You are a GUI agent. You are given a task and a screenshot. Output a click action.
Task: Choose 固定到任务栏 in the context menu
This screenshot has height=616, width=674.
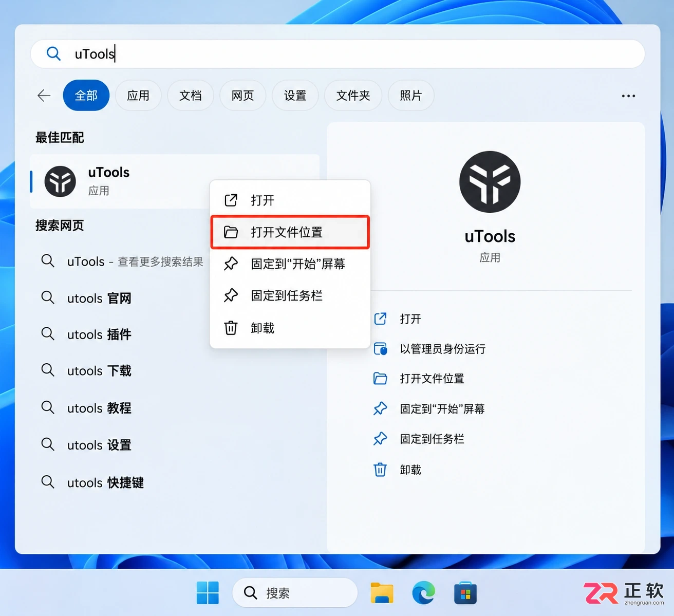click(290, 296)
